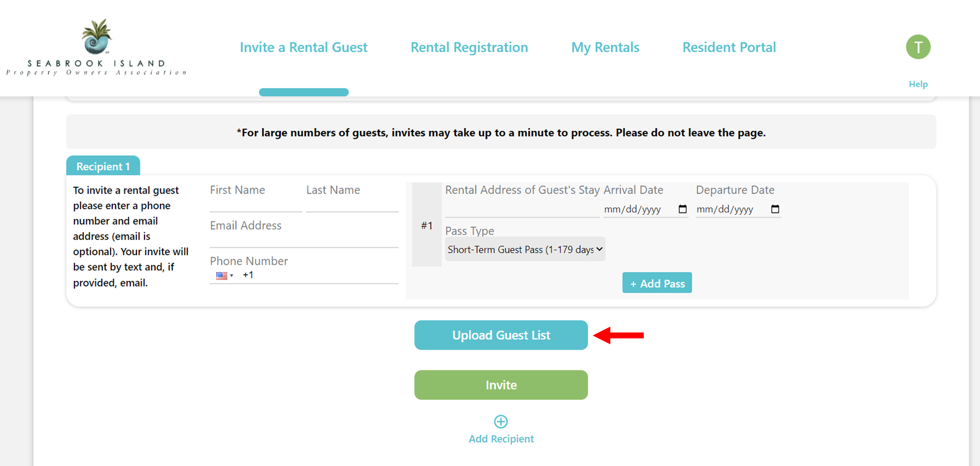The height and width of the screenshot is (466, 980).
Task: Click the Upload Guest List button
Action: coord(501,335)
